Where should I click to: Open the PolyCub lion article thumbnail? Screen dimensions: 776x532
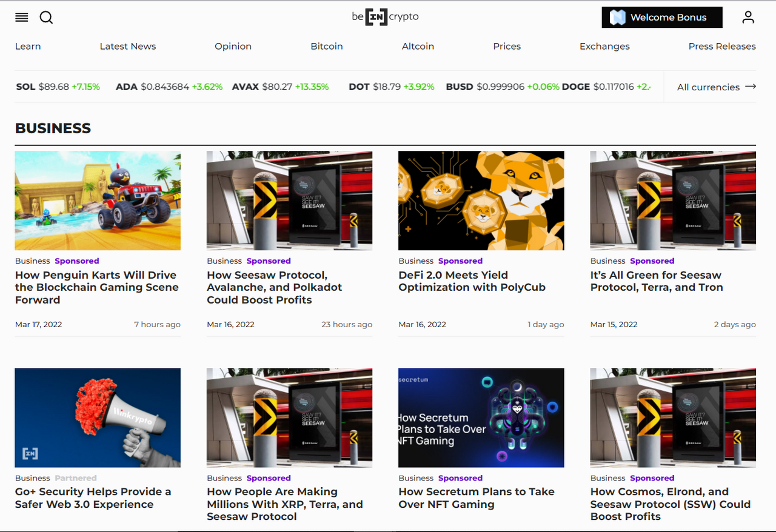[x=481, y=201]
